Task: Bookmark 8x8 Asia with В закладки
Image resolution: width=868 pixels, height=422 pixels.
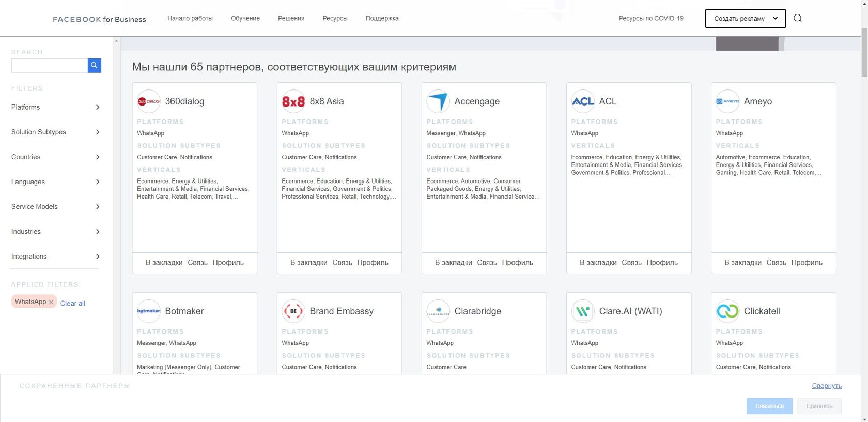Action: click(x=309, y=263)
